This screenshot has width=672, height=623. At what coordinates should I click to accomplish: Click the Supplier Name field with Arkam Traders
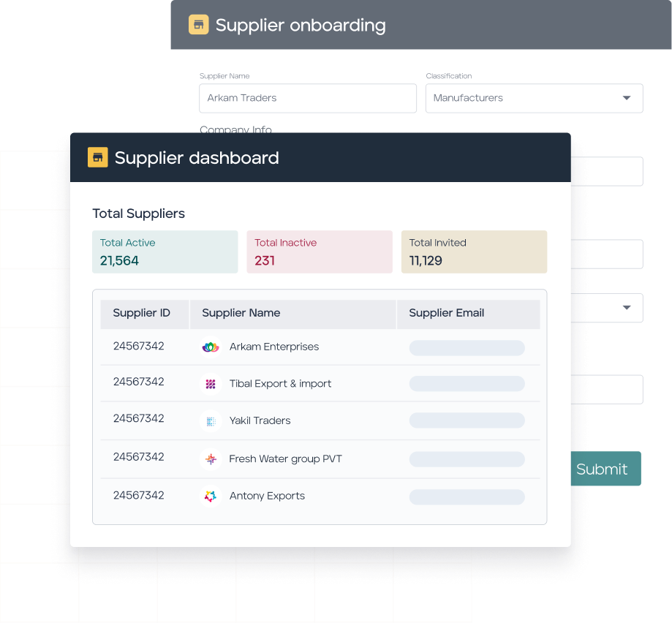click(x=307, y=98)
